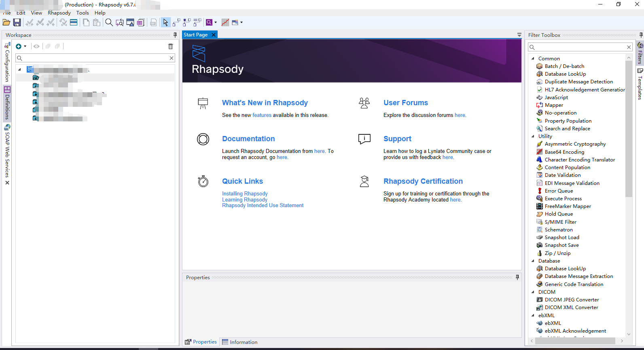Toggle the Workspace panel pin
644x350 pixels.
175,35
